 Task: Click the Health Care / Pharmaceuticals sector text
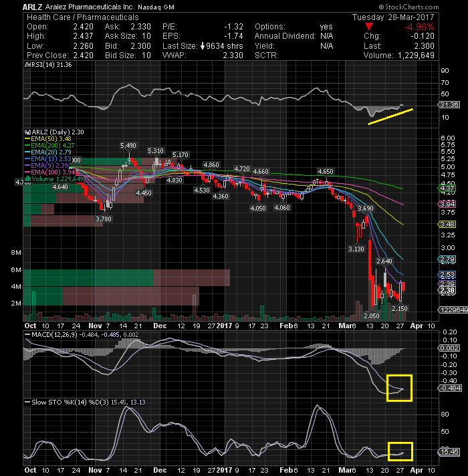(x=82, y=17)
